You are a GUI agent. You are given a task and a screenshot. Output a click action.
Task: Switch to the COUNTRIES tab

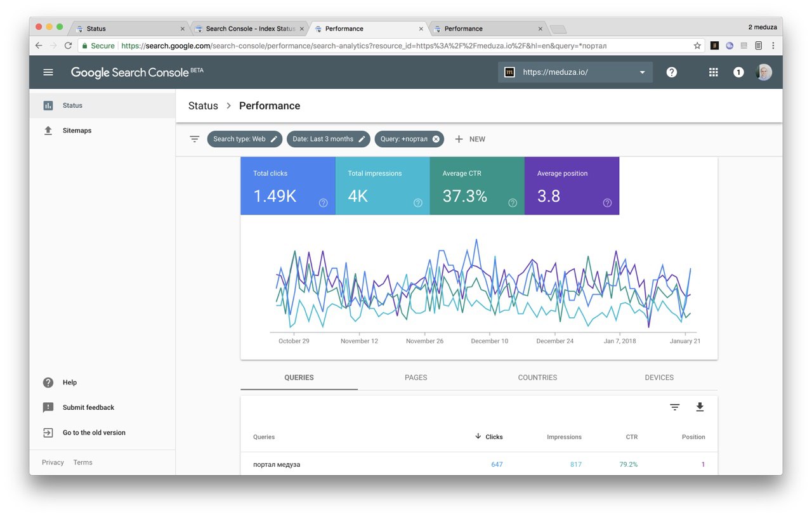(537, 377)
